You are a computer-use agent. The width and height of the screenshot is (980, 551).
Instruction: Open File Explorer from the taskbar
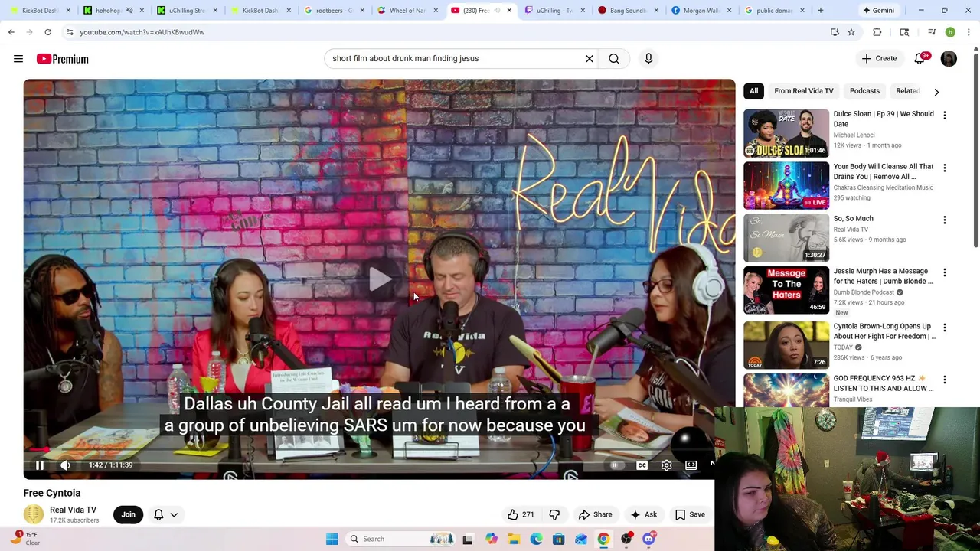coord(514,539)
